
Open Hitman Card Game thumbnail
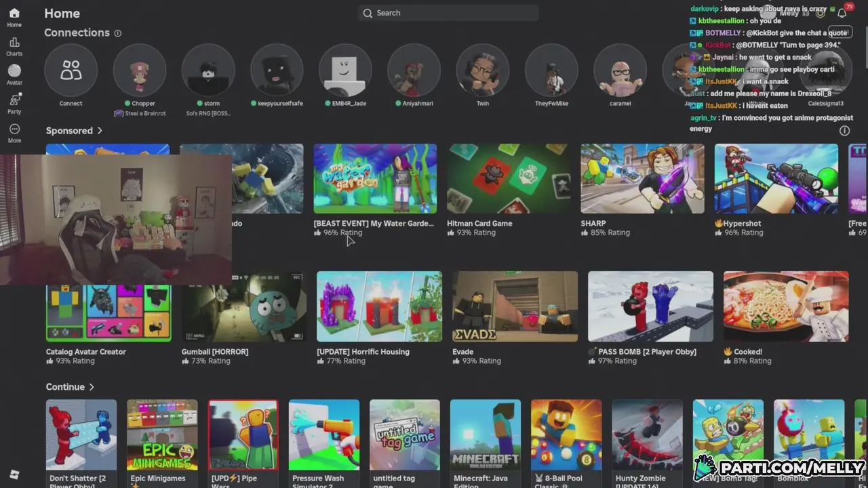click(x=509, y=178)
